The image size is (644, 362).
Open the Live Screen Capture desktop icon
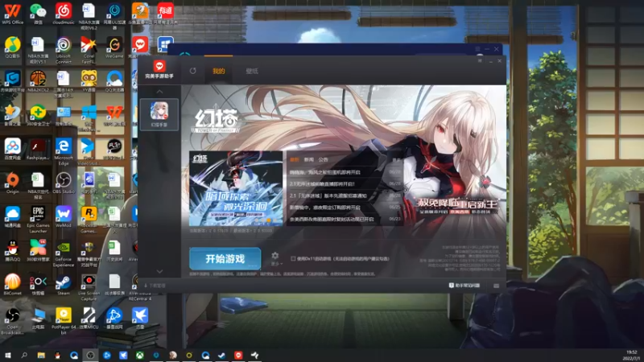coord(89,287)
